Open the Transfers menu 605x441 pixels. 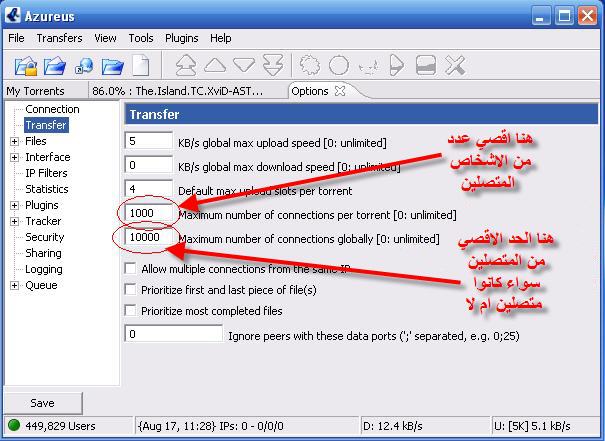[59, 38]
